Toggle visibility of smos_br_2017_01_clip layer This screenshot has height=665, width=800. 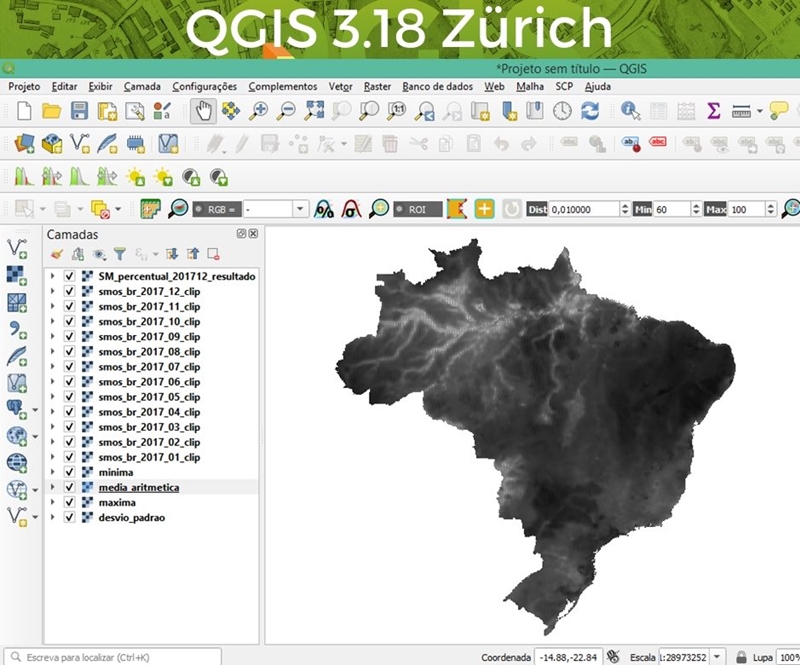click(x=69, y=457)
